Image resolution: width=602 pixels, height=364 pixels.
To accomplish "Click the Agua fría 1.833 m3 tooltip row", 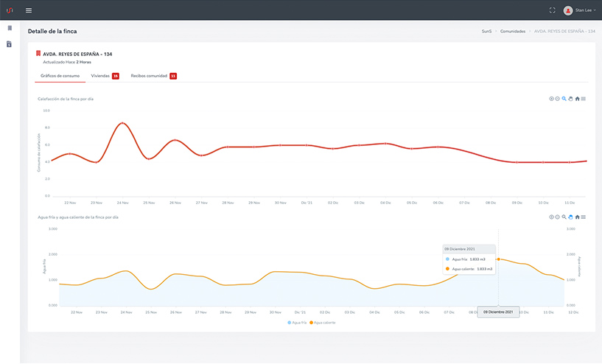I will pyautogui.click(x=469, y=259).
